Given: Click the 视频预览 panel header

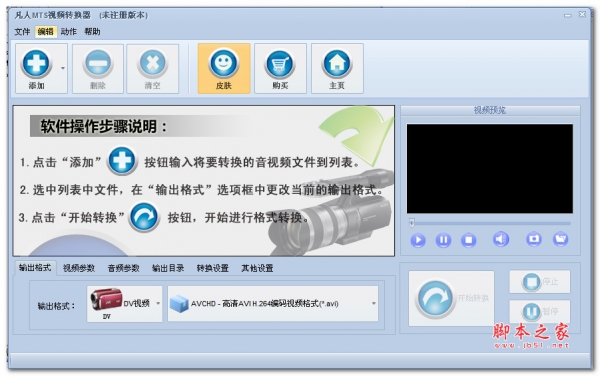Looking at the screenshot, I should [490, 110].
